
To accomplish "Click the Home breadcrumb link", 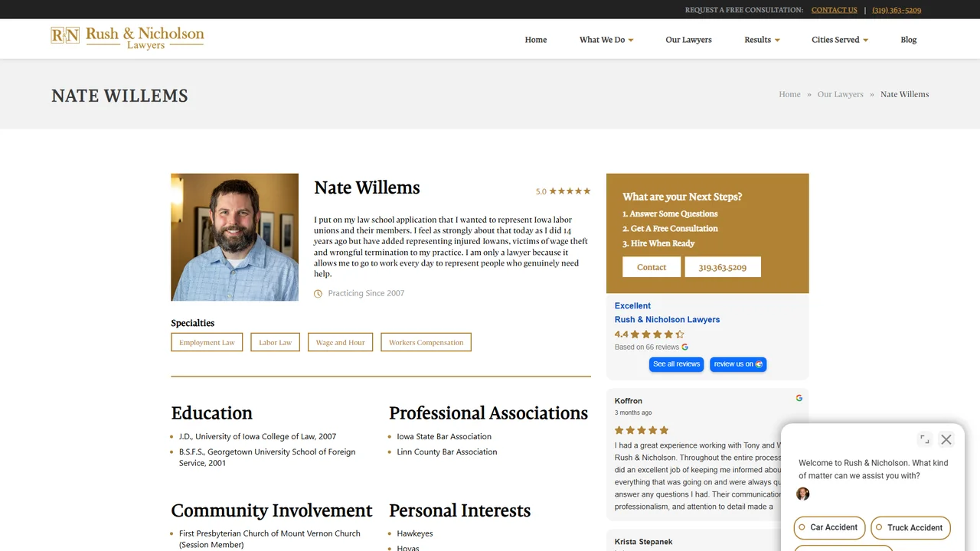I will [x=789, y=94].
